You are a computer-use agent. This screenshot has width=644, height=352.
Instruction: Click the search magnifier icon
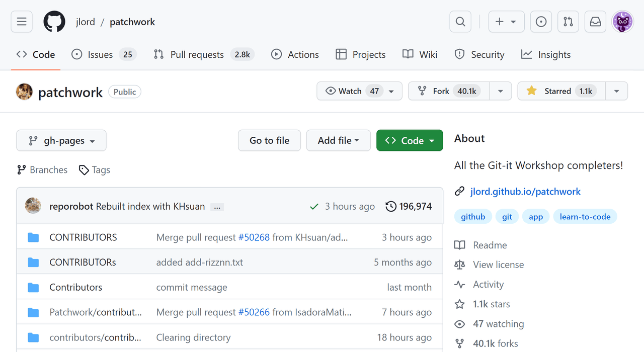460,22
